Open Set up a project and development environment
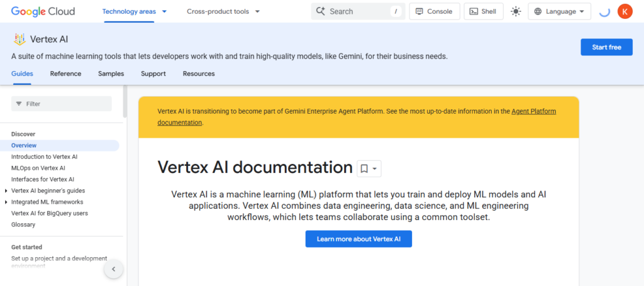The image size is (644, 286). click(59, 262)
